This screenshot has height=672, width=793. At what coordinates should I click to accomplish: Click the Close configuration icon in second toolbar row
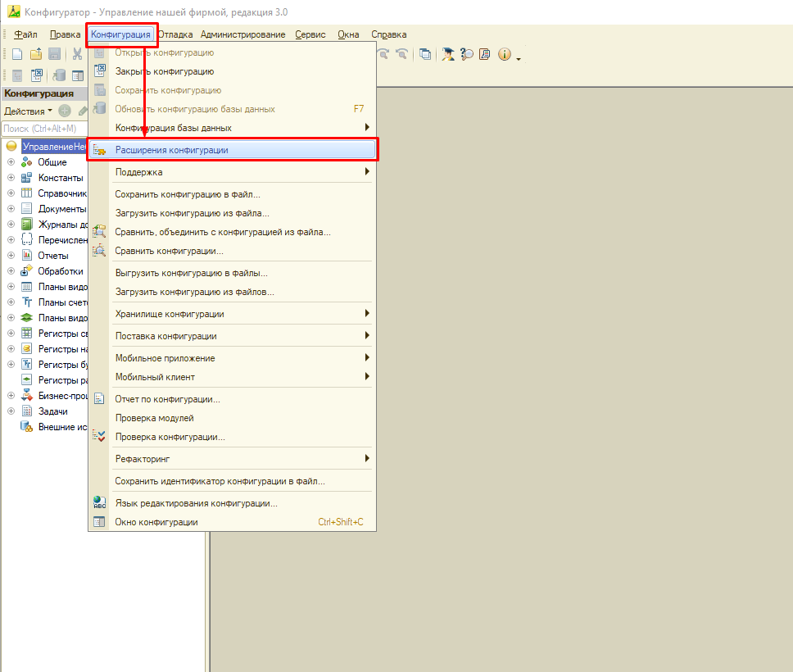coord(37,75)
